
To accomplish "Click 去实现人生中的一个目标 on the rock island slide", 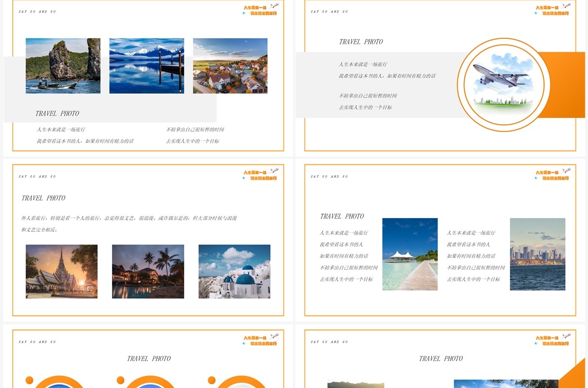I will point(193,141).
